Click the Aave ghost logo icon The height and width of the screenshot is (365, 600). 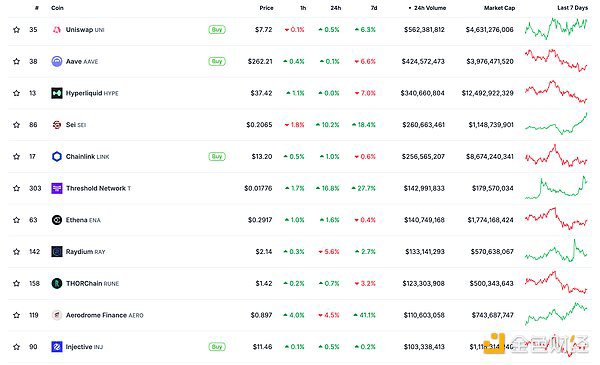tap(57, 61)
